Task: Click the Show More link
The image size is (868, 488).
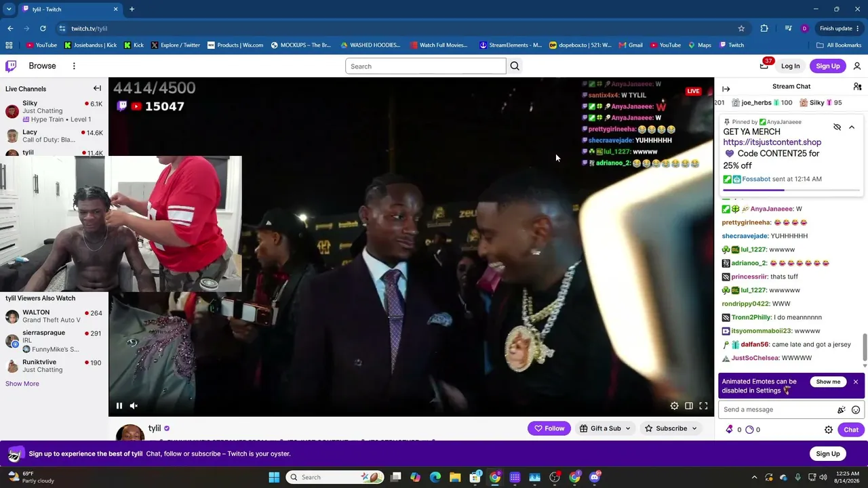Action: coord(22,384)
